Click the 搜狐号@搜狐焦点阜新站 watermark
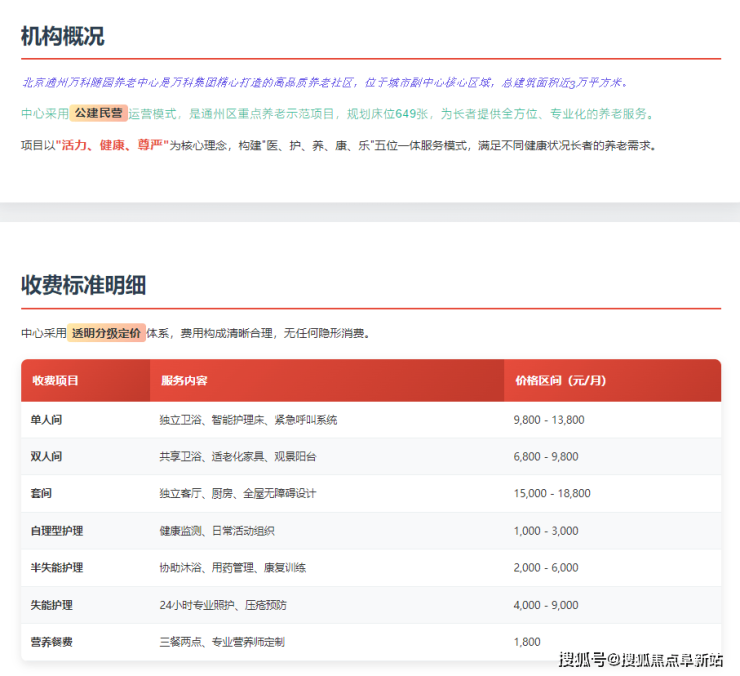Screen dimensions: 740x676 (x=640, y=659)
